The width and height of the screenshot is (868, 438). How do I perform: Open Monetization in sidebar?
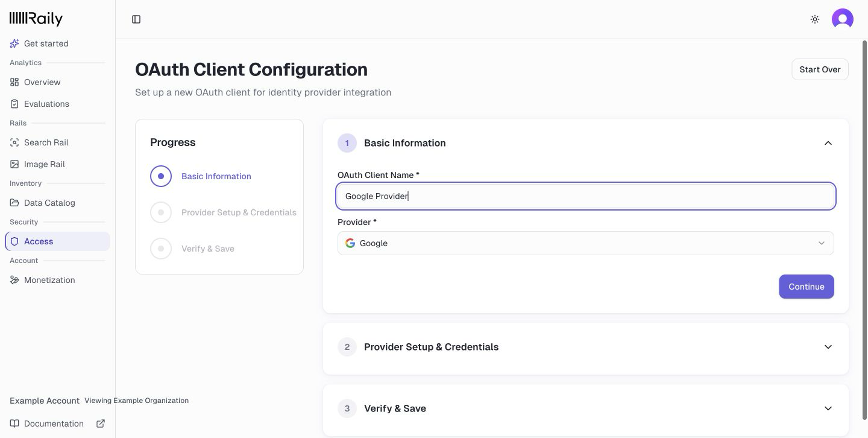(x=57, y=280)
